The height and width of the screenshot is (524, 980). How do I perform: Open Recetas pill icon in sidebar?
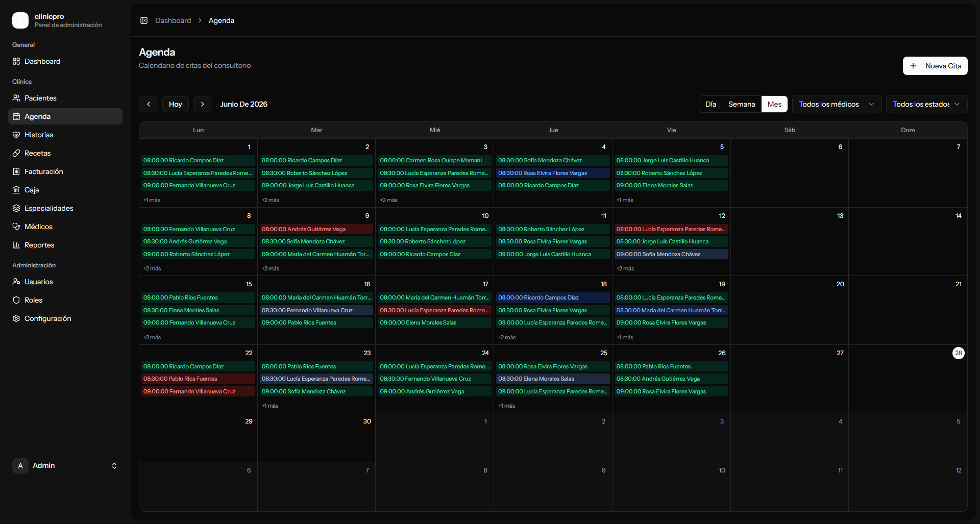click(x=16, y=153)
